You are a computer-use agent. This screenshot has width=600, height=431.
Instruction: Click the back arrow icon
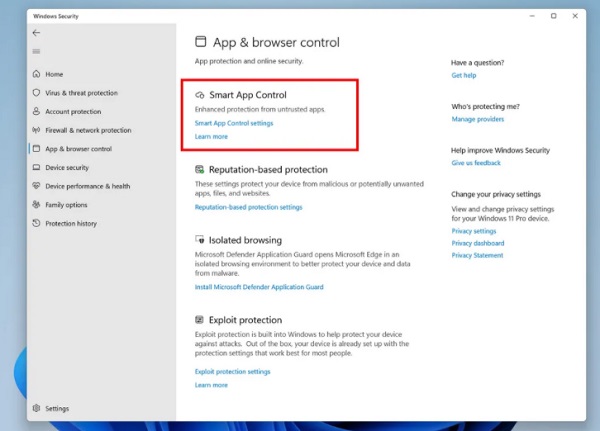37,33
